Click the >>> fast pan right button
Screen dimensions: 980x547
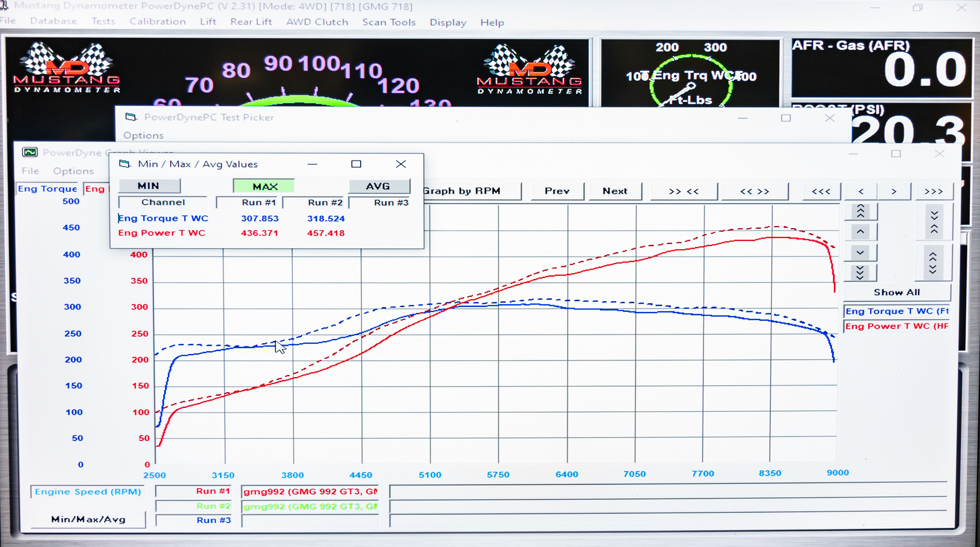(934, 191)
